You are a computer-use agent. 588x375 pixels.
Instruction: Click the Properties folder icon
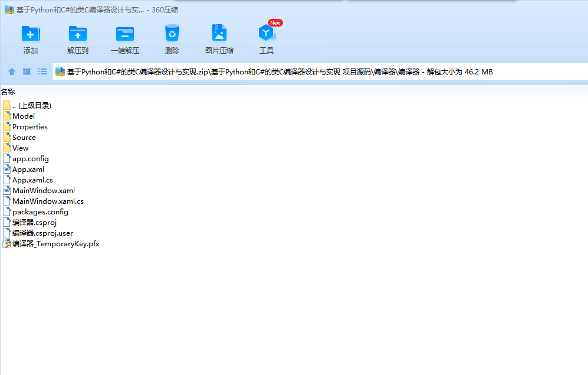pos(6,127)
